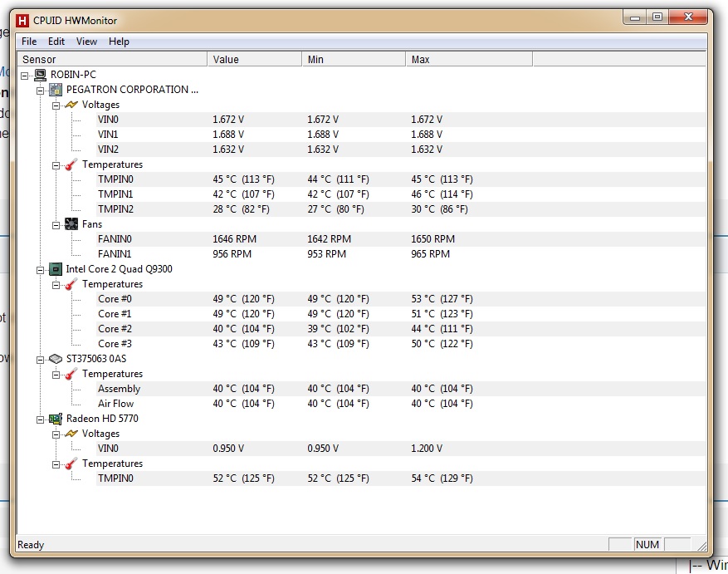Screen dimensions: 728x574
Task: Click the Fans icon
Action: [71, 224]
